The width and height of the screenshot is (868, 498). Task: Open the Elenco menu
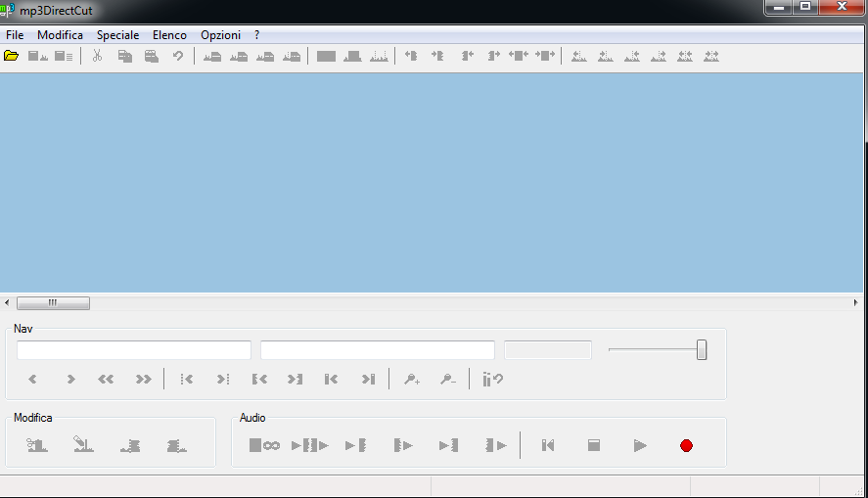click(169, 35)
